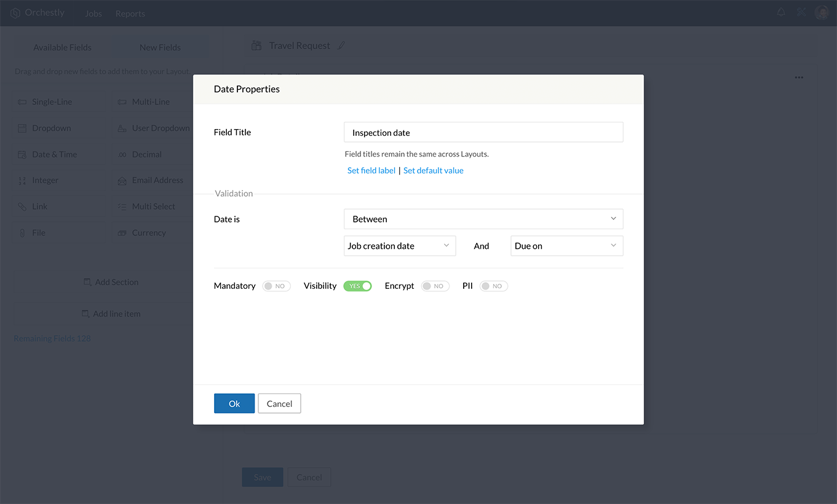
Task: Enable the Encrypt toggle
Action: [x=435, y=286]
